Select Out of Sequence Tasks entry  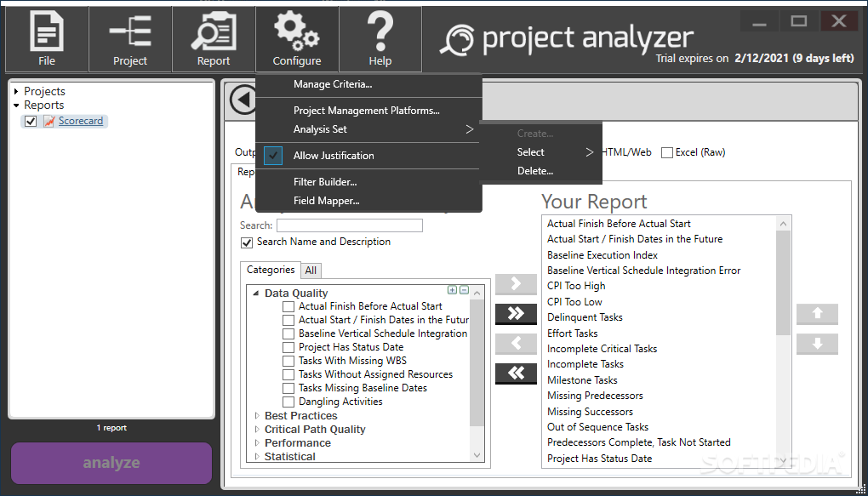(x=598, y=427)
